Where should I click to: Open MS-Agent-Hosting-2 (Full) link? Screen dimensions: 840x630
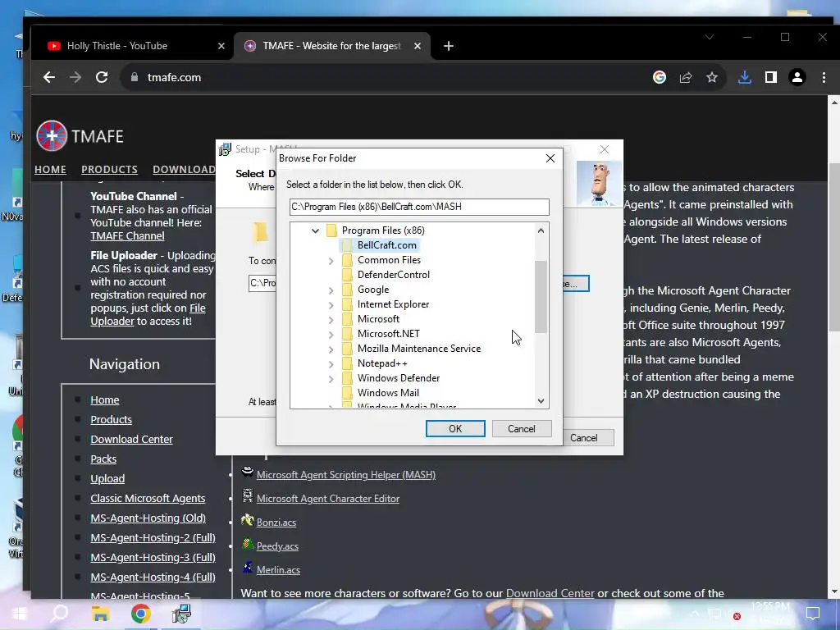pos(153,538)
